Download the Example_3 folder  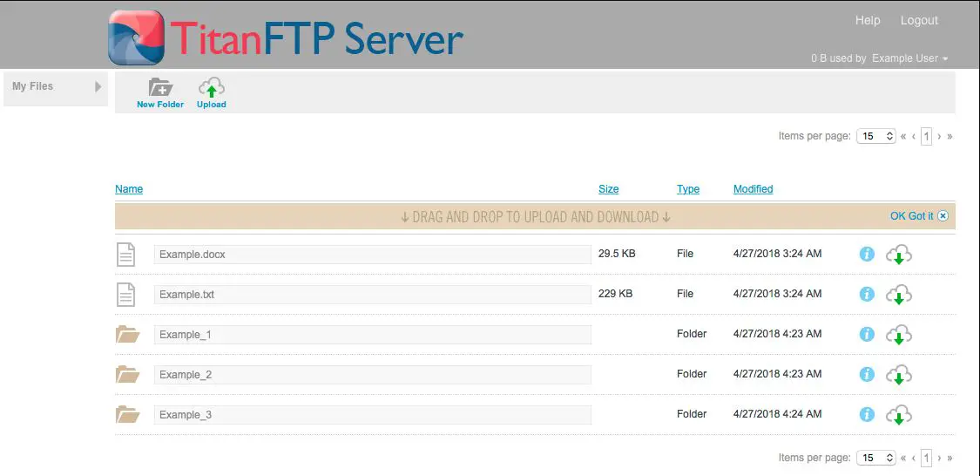tap(899, 415)
